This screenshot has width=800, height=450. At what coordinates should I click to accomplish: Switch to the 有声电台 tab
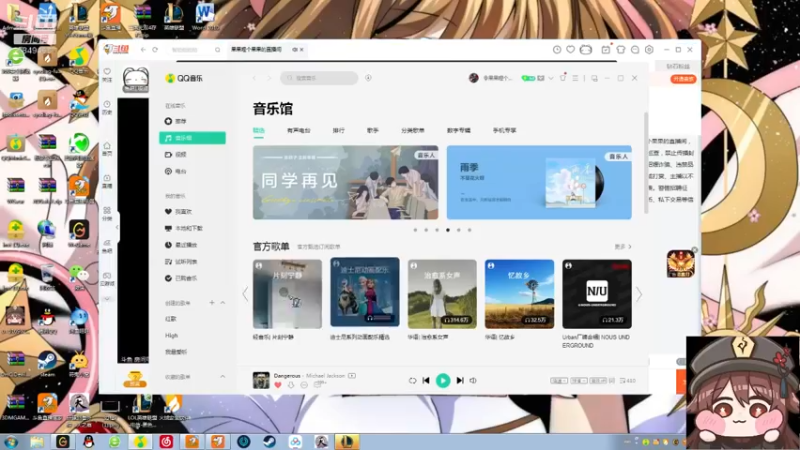coord(298,131)
